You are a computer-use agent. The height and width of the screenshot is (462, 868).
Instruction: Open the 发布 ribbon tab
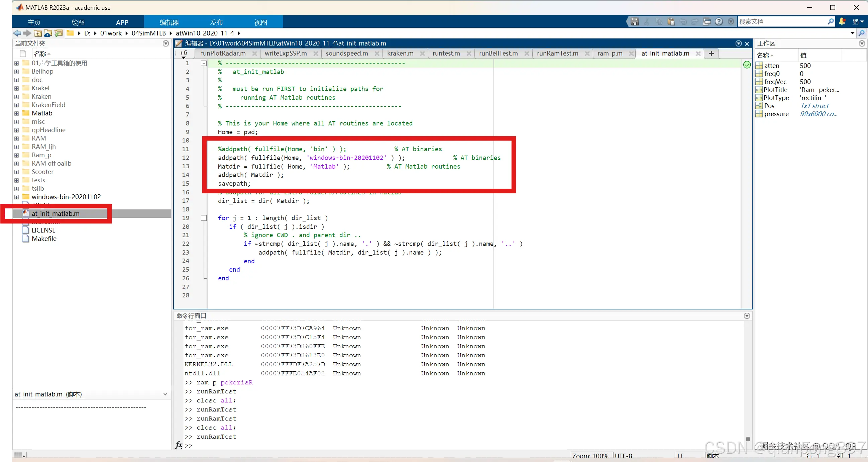pyautogui.click(x=216, y=22)
